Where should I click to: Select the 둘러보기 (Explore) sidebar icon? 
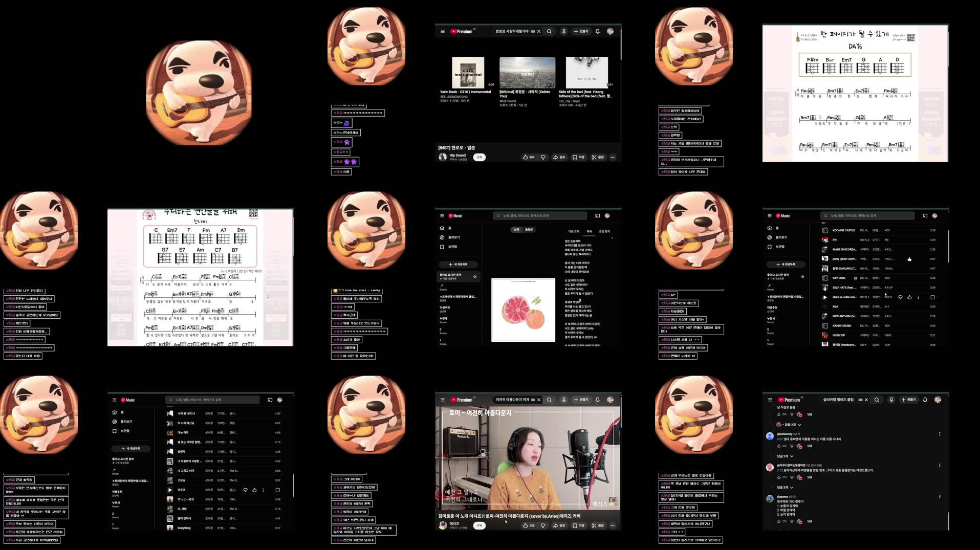click(441, 237)
